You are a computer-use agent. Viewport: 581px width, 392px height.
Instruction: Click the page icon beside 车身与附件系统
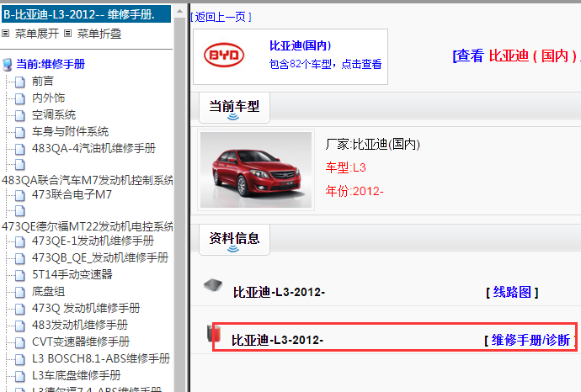tap(20, 132)
